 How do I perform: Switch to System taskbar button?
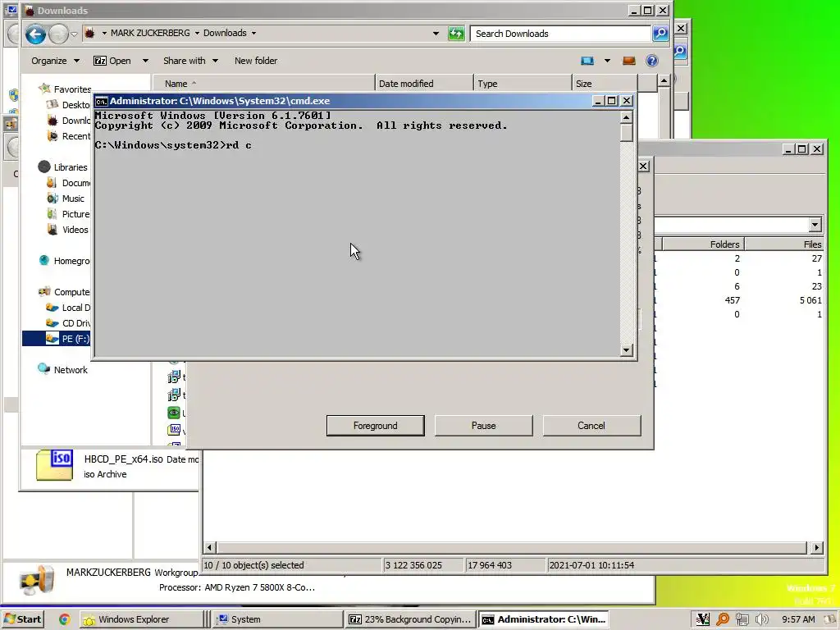tap(277, 619)
